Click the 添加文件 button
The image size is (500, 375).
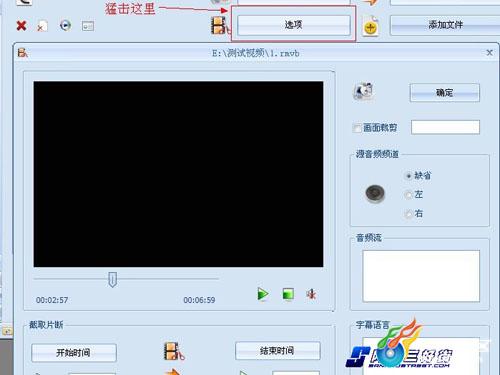(445, 25)
